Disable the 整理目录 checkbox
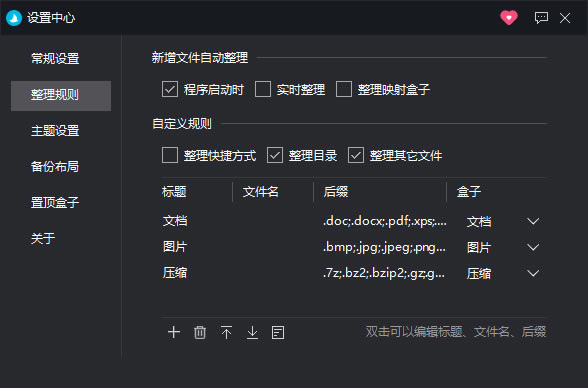This screenshot has height=388, width=588. point(275,155)
